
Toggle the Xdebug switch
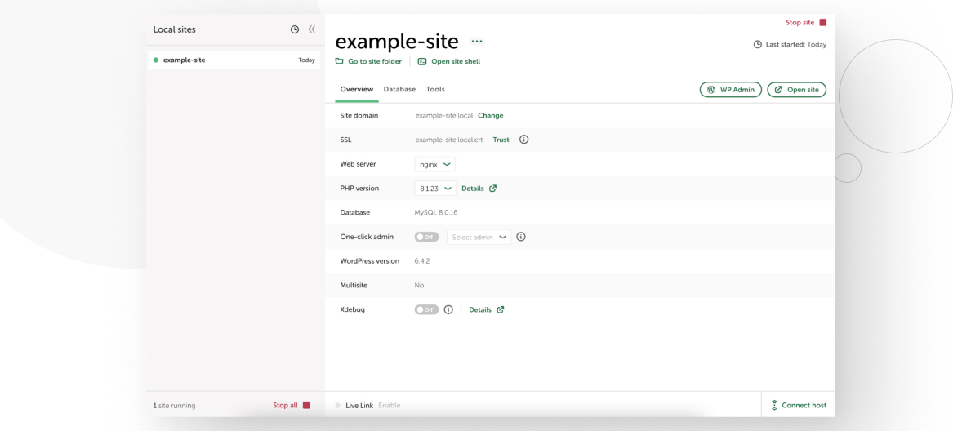[x=426, y=309]
